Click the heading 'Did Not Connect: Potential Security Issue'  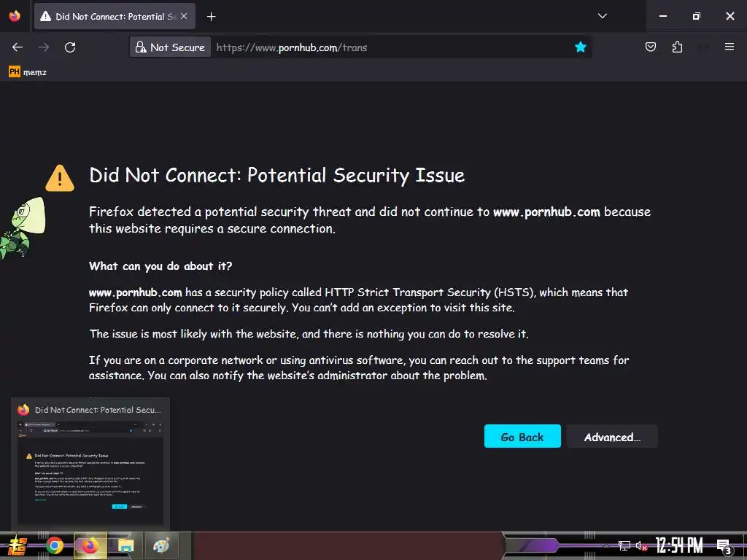[x=276, y=175]
